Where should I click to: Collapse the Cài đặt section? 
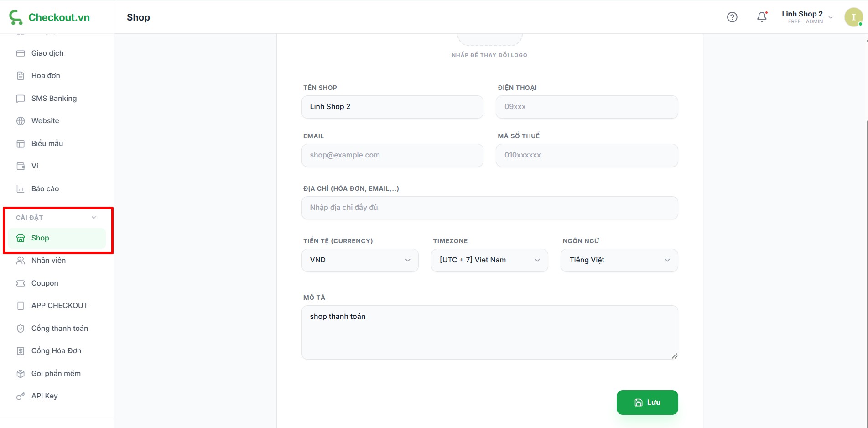click(94, 218)
